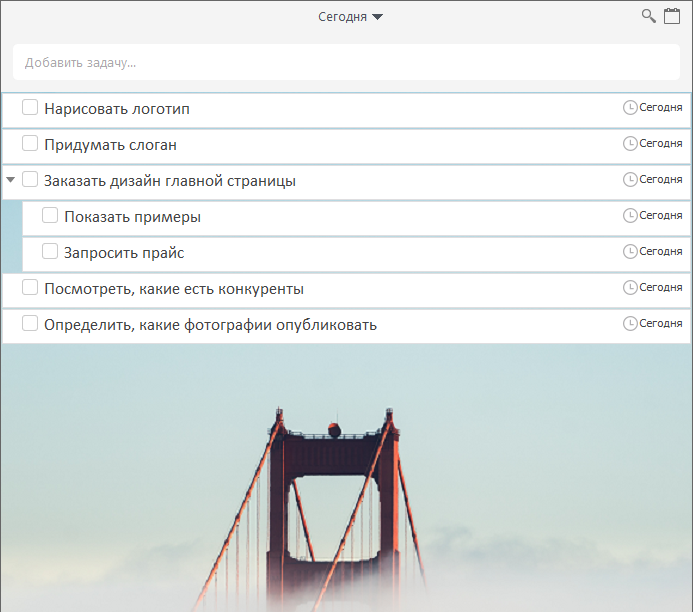The width and height of the screenshot is (693, 612).
Task: Select Посмотреть, какие есть конкуренты text
Action: tap(174, 289)
